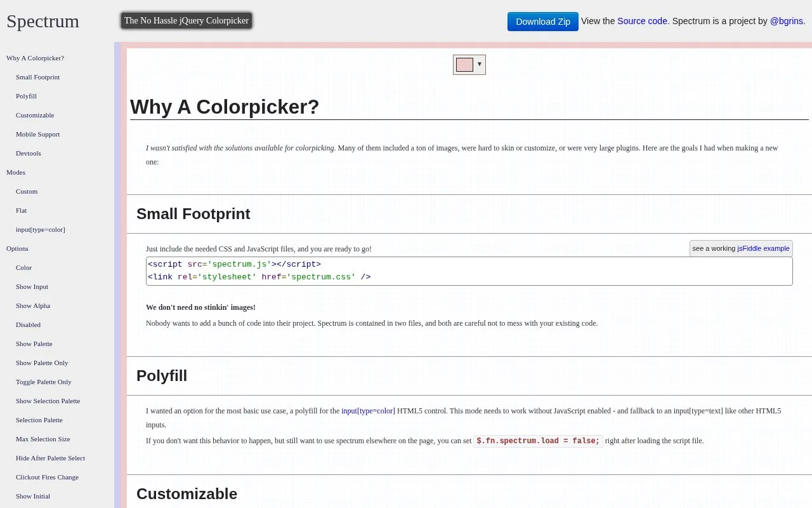The height and width of the screenshot is (508, 812).
Task: Select Devtools in the sidebar
Action: (28, 153)
